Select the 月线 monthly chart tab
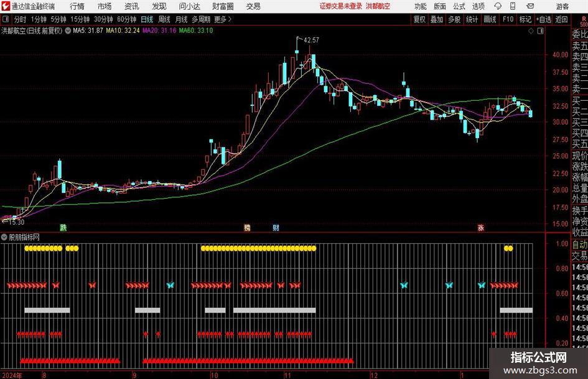Image resolution: width=588 pixels, height=379 pixels. pos(181,19)
